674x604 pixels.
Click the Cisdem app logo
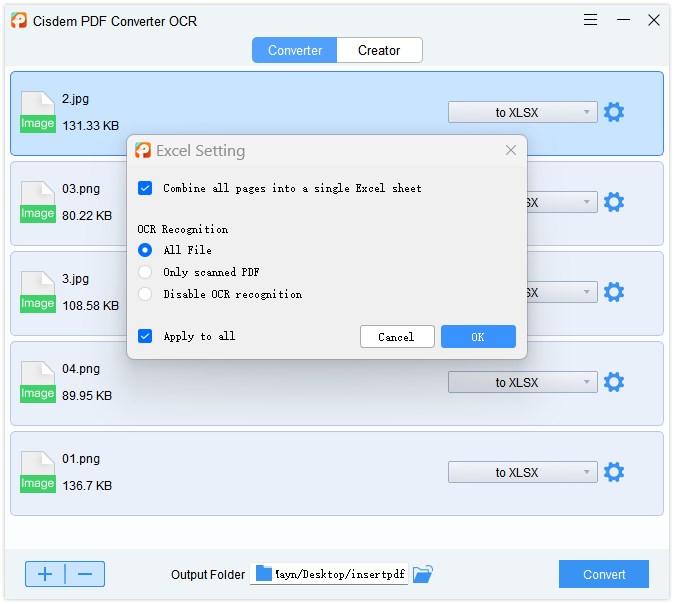click(x=19, y=20)
